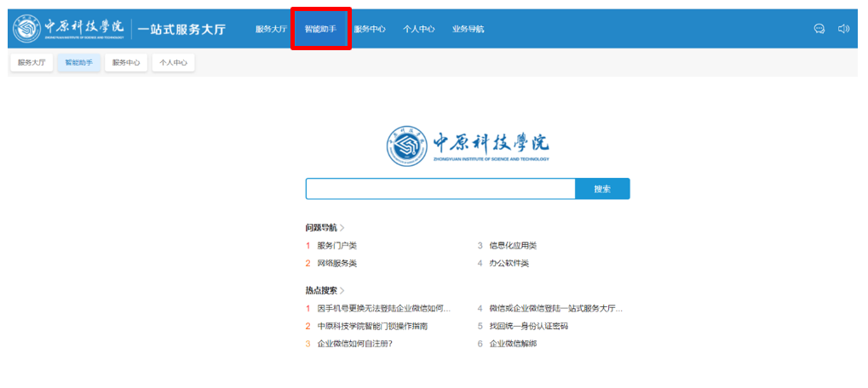Expand the 问题导航 section arrow
The width and height of the screenshot is (868, 388).
[x=342, y=228]
